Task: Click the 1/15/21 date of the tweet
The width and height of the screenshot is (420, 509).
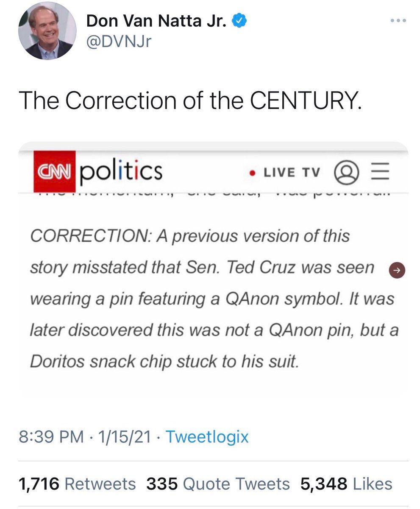Action: 124,436
